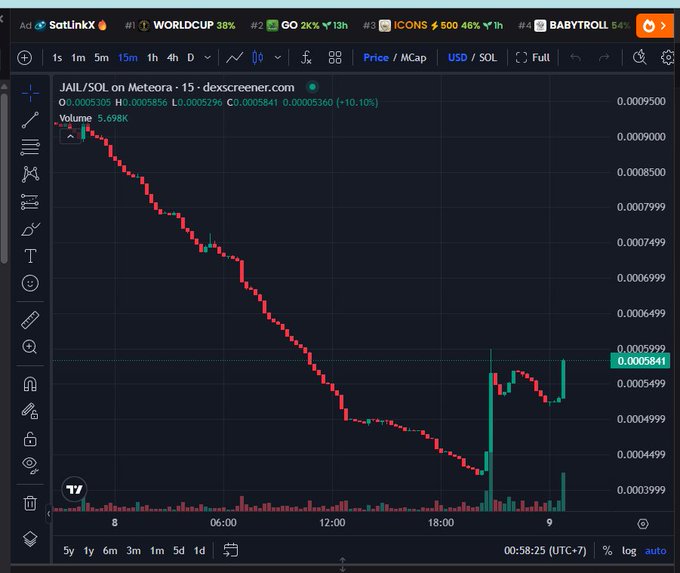Click the add symbol plus icon
The height and width of the screenshot is (573, 680).
point(25,58)
